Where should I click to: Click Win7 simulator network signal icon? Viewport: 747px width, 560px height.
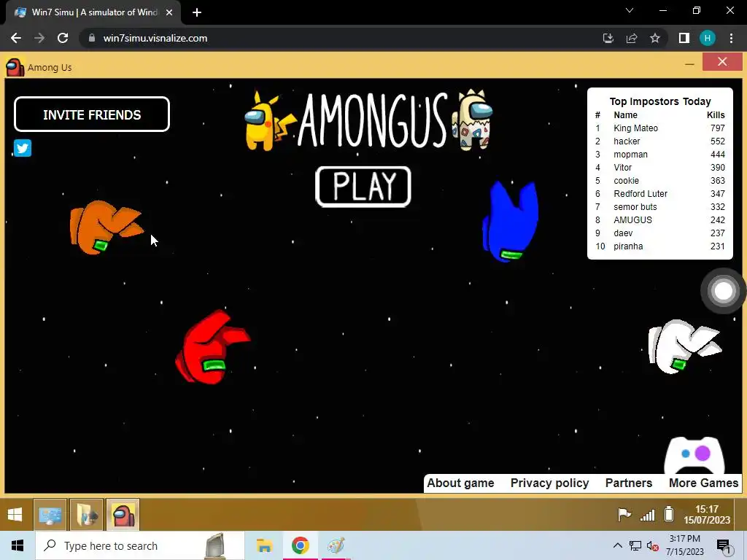pos(648,515)
